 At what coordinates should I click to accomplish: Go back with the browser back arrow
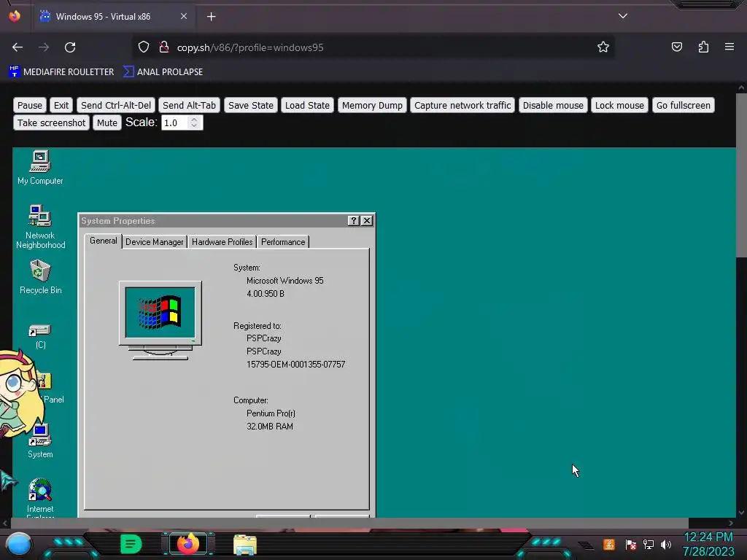point(18,47)
